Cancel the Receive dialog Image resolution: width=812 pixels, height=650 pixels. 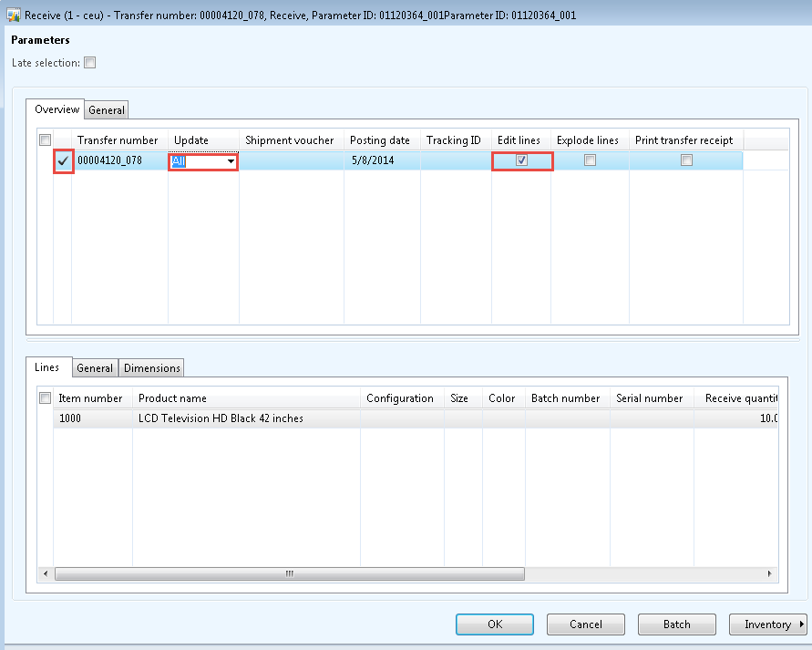click(585, 624)
